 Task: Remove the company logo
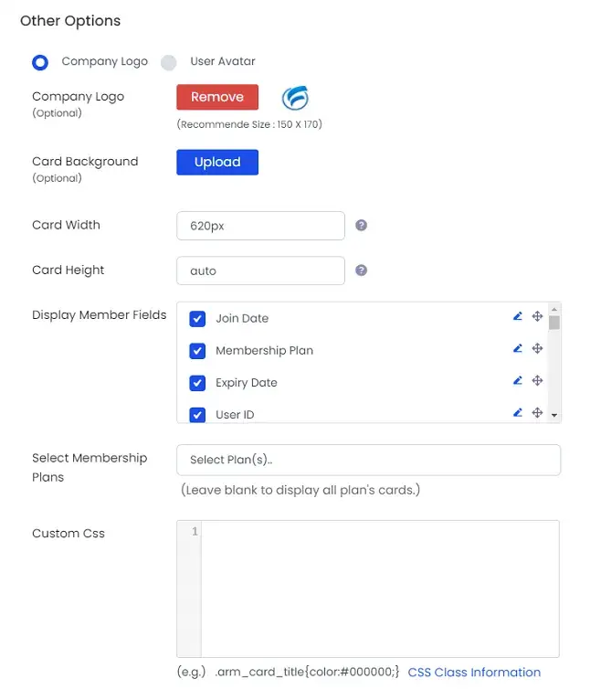pos(217,97)
